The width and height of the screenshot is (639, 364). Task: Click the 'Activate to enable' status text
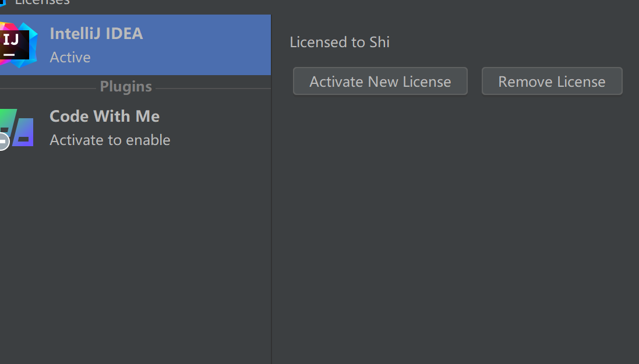110,140
